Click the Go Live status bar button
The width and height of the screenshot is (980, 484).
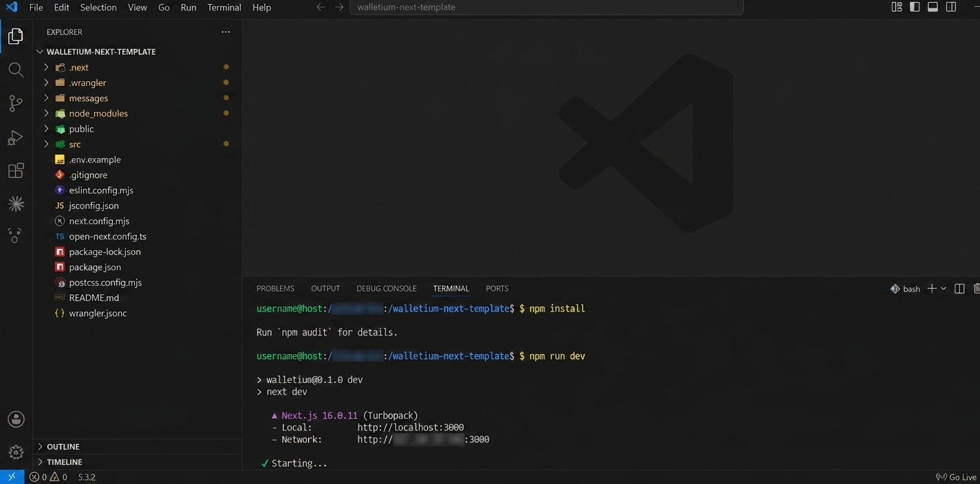tap(957, 477)
